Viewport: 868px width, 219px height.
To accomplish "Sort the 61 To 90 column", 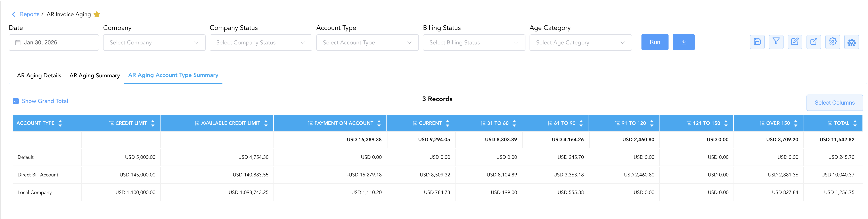I will (x=581, y=123).
